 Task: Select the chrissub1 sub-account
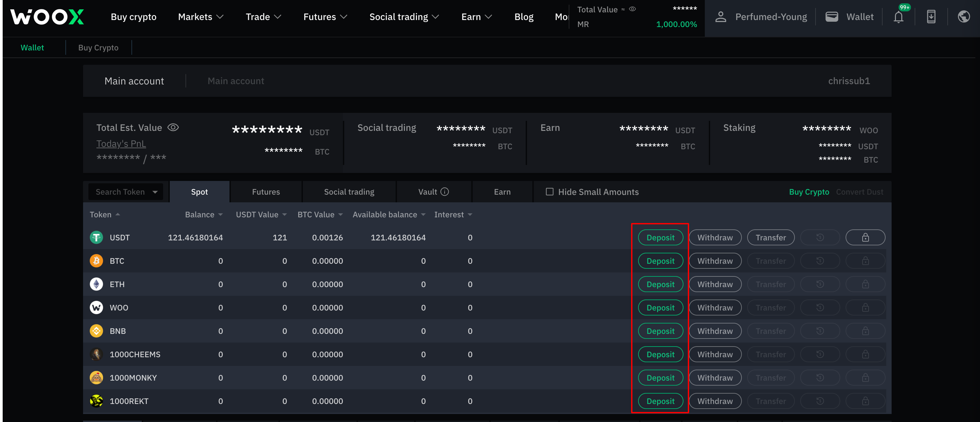(849, 81)
